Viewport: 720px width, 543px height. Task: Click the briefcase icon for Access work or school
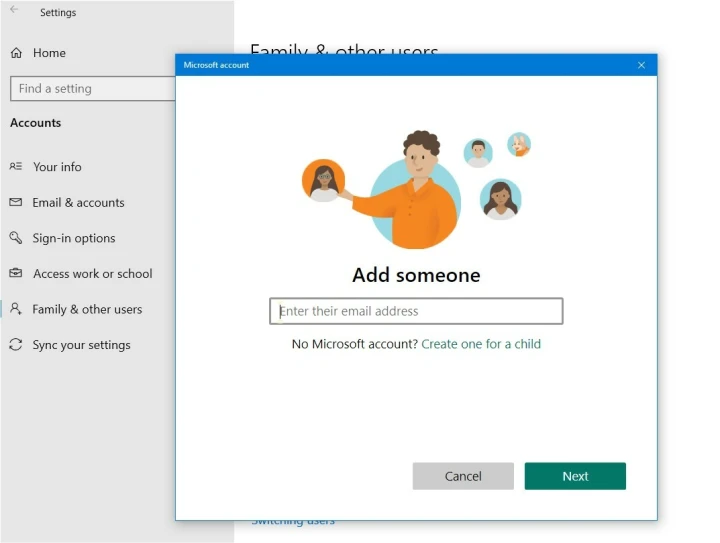16,273
